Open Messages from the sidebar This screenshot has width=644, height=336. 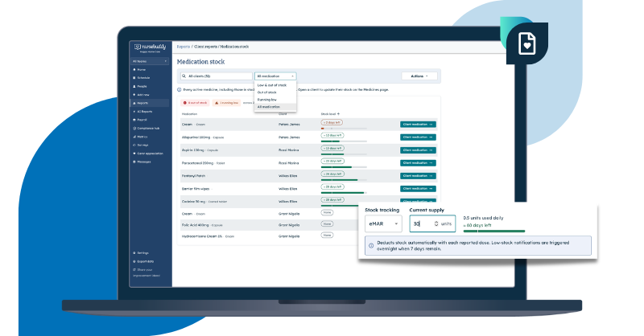click(x=142, y=162)
